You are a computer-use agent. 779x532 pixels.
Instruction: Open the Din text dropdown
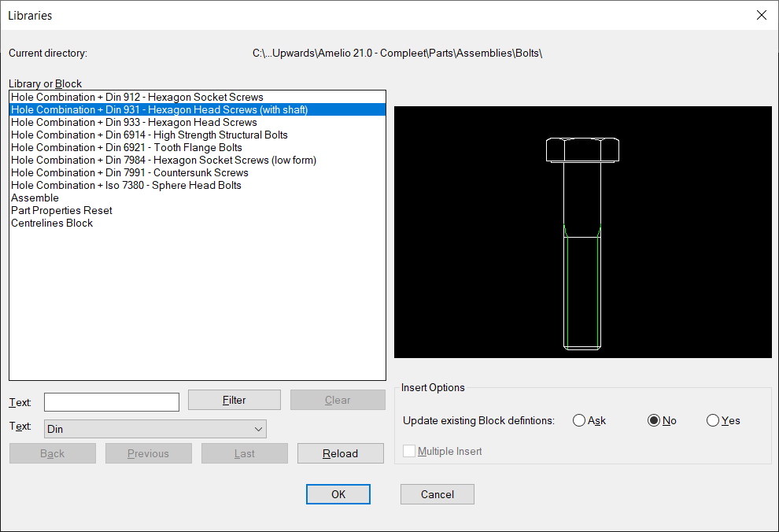point(156,429)
